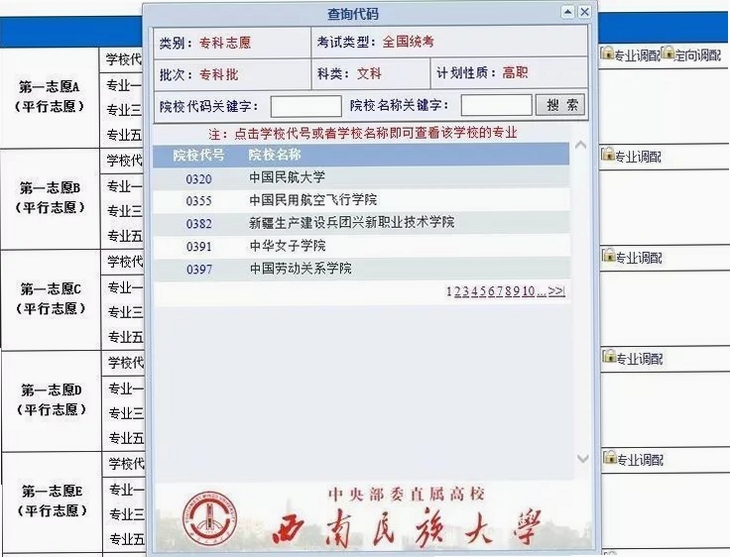Screen dimensions: 730x557
Task: Click the 文科 subject value
Action: pyautogui.click(x=369, y=74)
